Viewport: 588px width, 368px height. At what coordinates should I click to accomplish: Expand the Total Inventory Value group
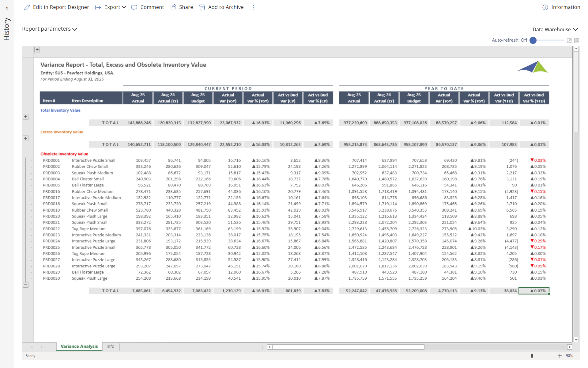coord(26,117)
